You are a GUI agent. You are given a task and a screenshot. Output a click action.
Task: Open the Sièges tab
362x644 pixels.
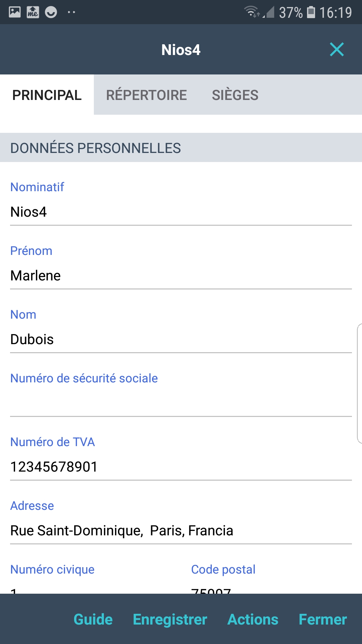point(235,95)
